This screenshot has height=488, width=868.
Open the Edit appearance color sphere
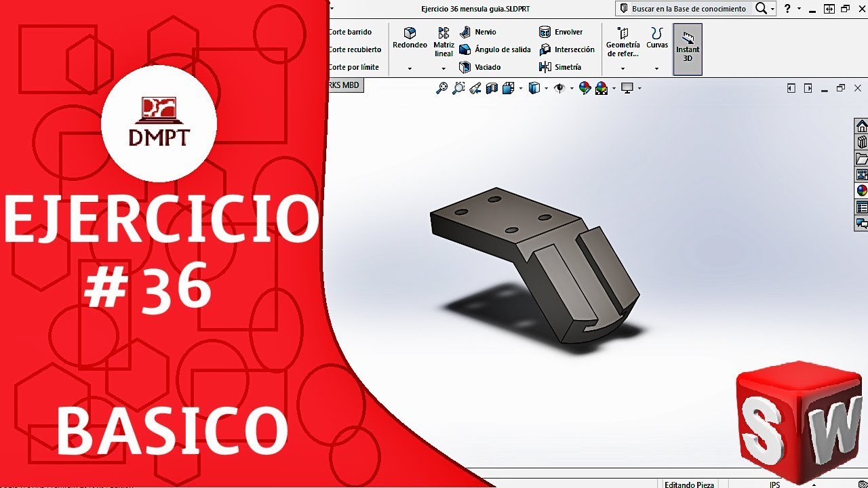(585, 88)
